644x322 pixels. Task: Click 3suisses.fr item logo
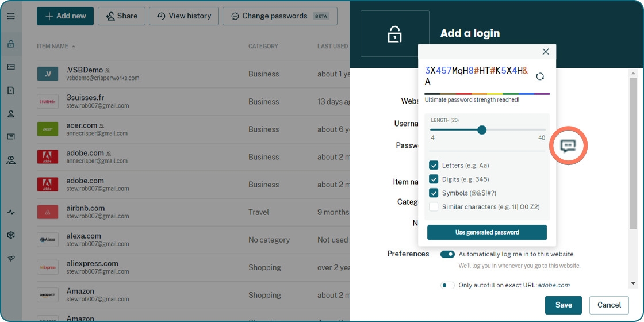click(48, 101)
